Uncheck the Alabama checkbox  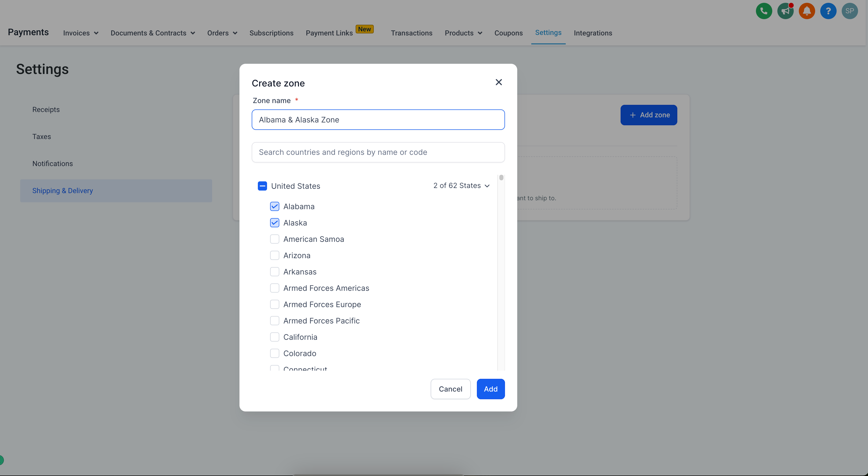pyautogui.click(x=274, y=206)
